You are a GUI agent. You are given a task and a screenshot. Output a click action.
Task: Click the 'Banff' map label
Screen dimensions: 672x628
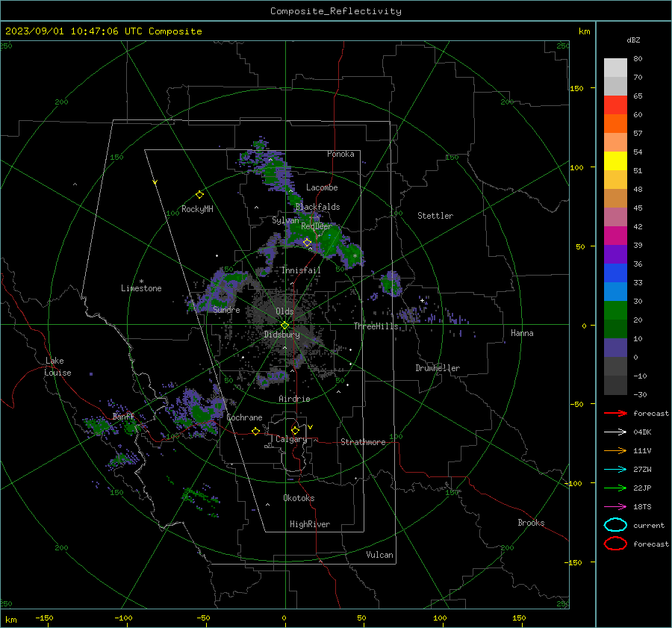tap(123, 416)
